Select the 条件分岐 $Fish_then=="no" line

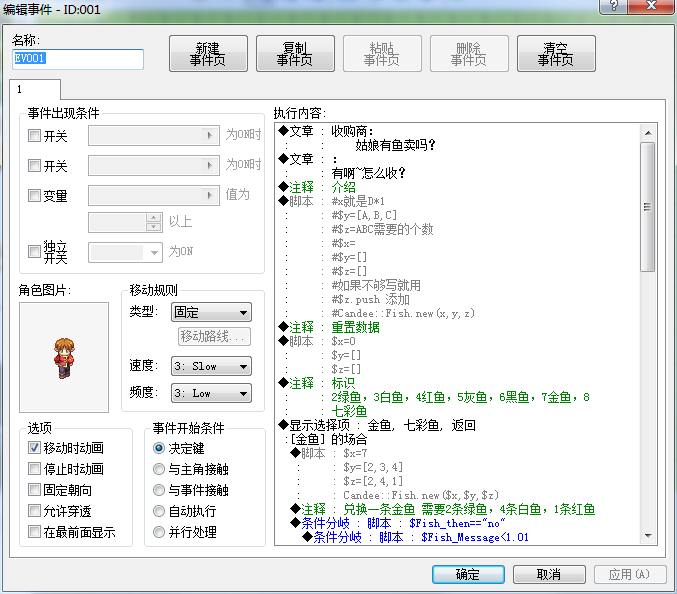398,523
